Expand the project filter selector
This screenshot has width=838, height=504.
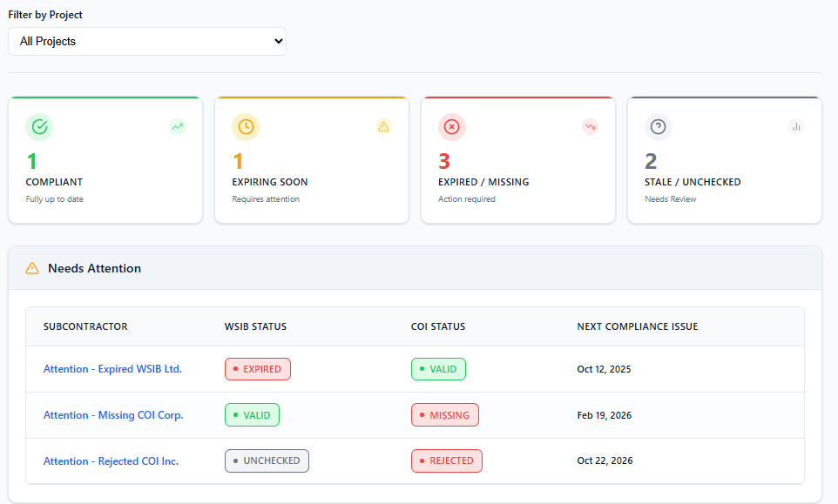pyautogui.click(x=146, y=40)
